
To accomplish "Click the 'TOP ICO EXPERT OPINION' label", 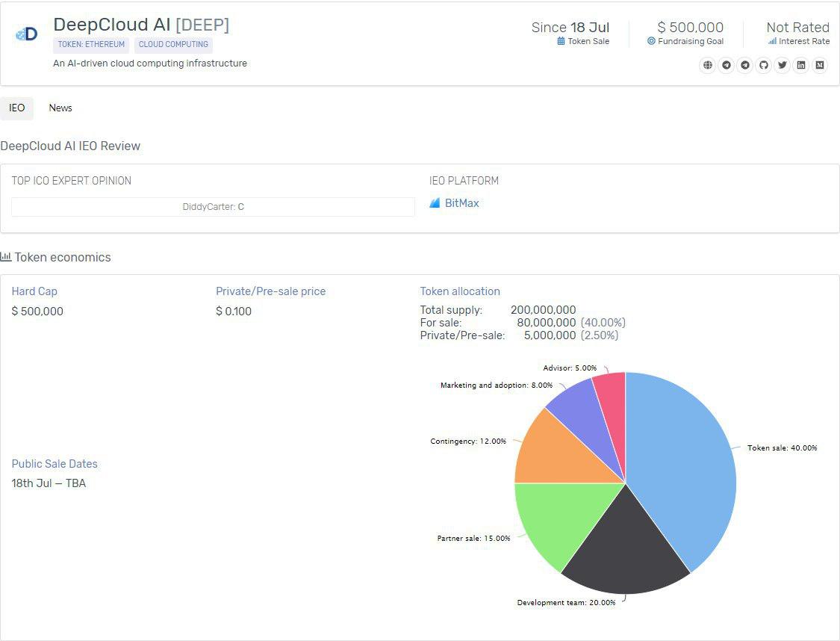I will tap(71, 181).
